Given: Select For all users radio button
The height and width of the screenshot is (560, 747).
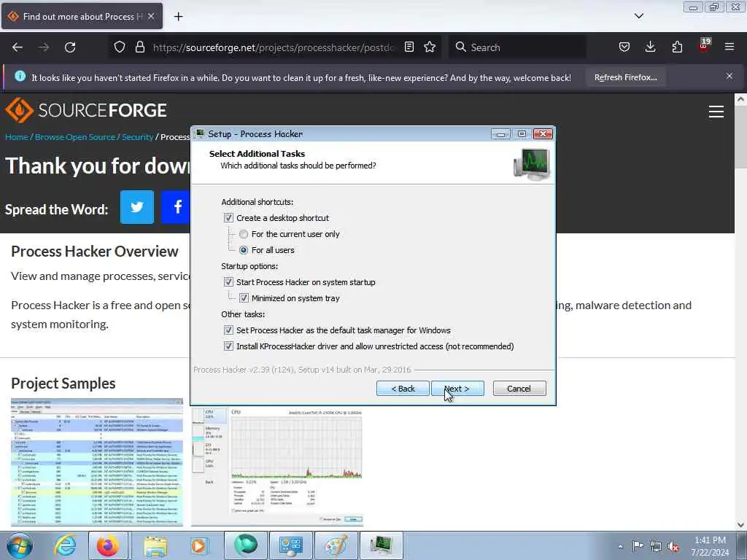Looking at the screenshot, I should click(244, 250).
